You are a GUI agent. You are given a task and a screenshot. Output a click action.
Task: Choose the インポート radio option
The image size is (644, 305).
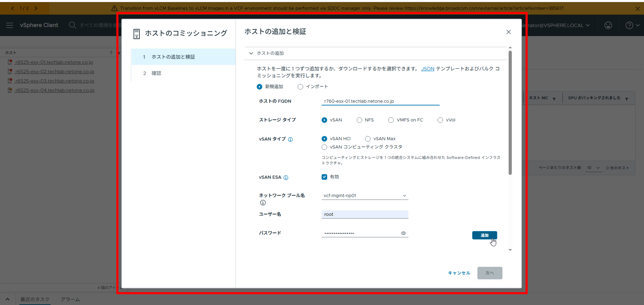pos(300,86)
